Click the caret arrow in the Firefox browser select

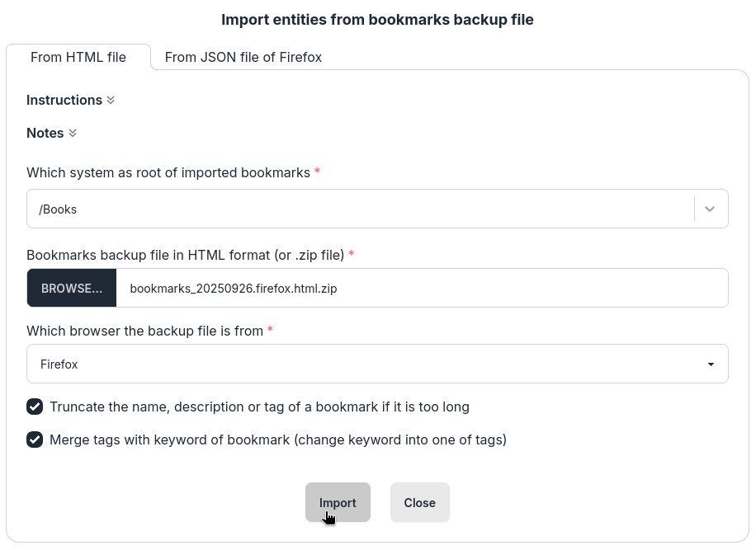coord(711,364)
